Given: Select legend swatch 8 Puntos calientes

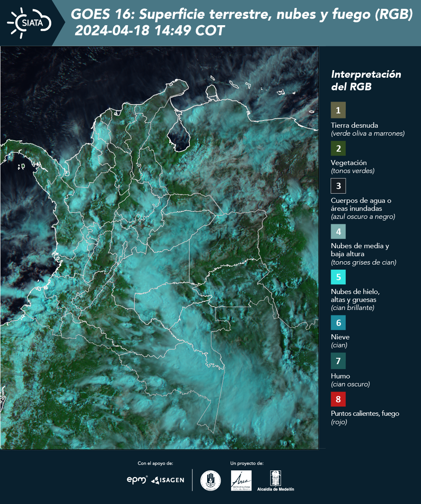Looking at the screenshot, I should click(x=338, y=399).
